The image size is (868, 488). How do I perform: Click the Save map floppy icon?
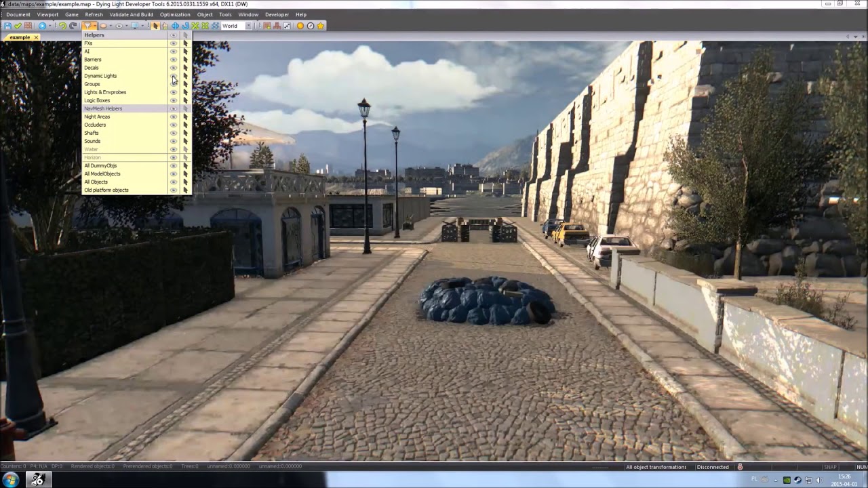7,26
